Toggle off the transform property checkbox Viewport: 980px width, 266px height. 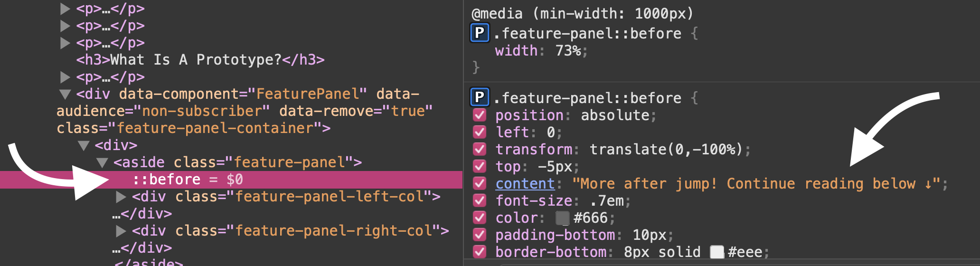coord(480,150)
